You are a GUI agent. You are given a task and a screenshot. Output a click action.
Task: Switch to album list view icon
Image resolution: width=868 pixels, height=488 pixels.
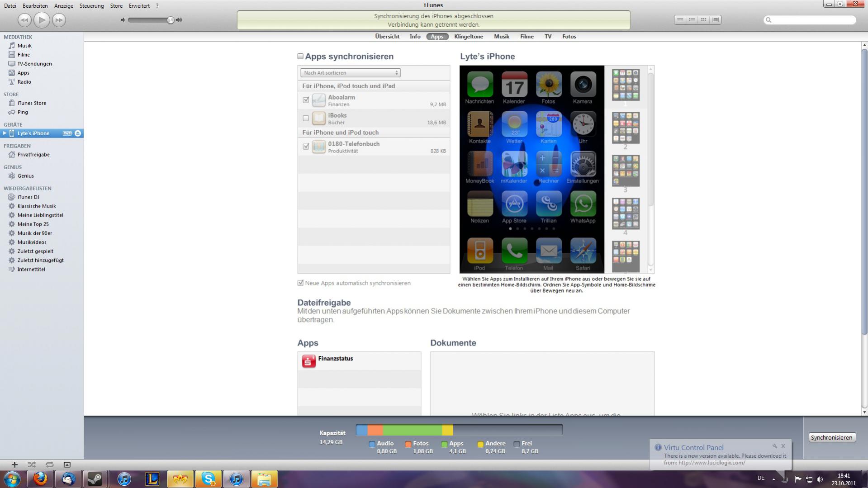[692, 20]
